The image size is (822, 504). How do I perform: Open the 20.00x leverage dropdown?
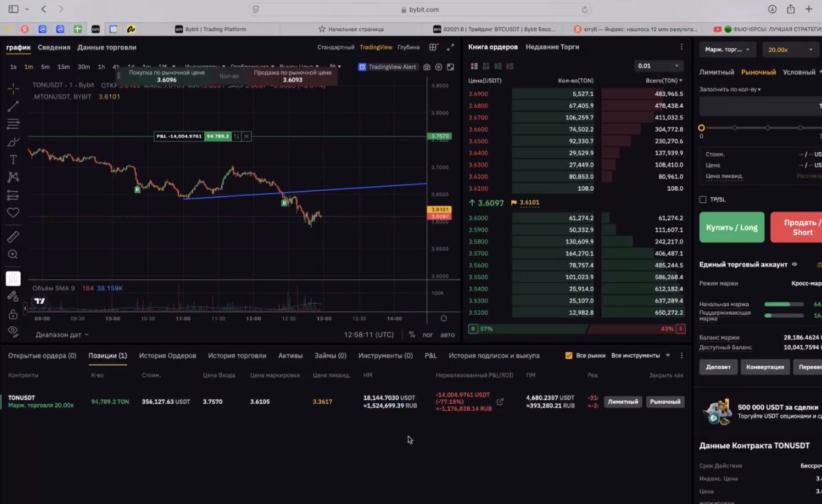tap(790, 49)
